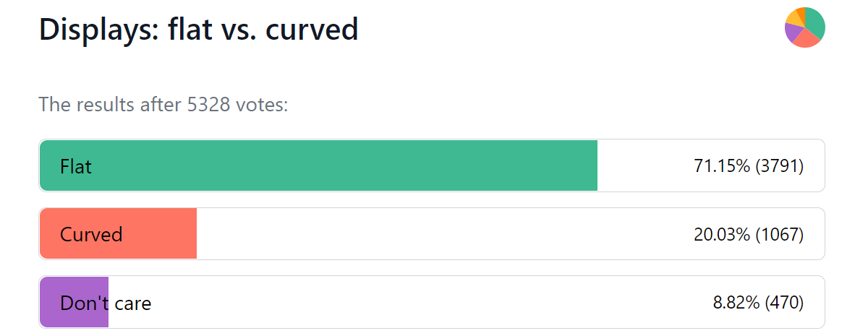Click the "Flat" option label
This screenshot has height=336, width=868.
[x=76, y=166]
